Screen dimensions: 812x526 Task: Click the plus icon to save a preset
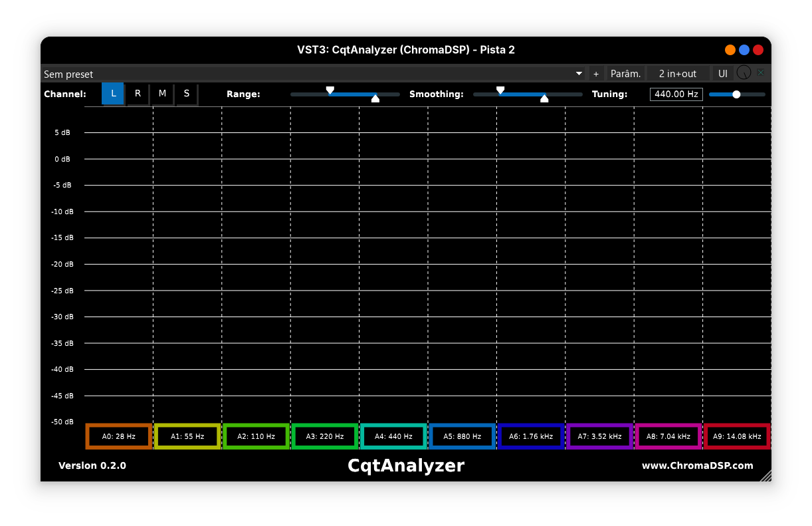click(x=596, y=73)
